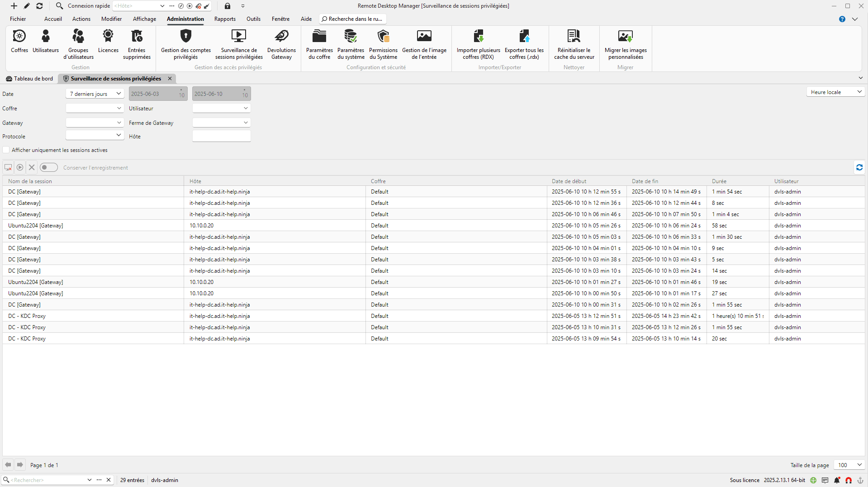Open Migrer les images personnalisées
The height and width of the screenshot is (487, 868).
coord(626,44)
